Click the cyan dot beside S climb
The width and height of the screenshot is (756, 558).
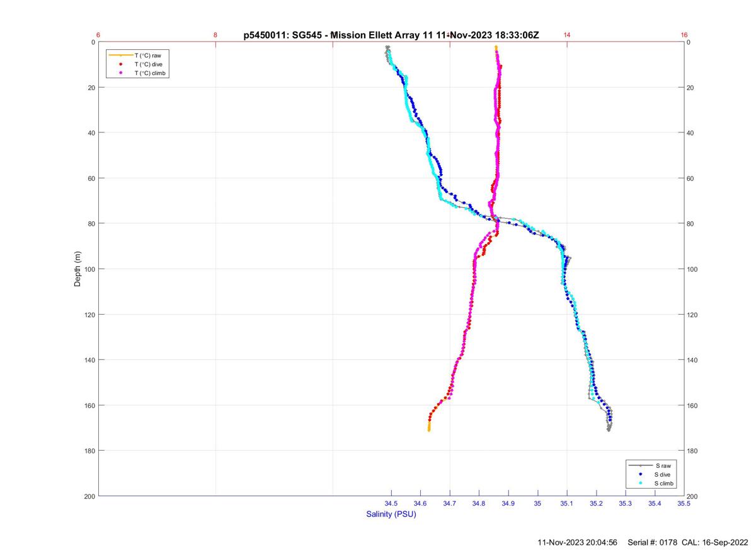(x=640, y=483)
